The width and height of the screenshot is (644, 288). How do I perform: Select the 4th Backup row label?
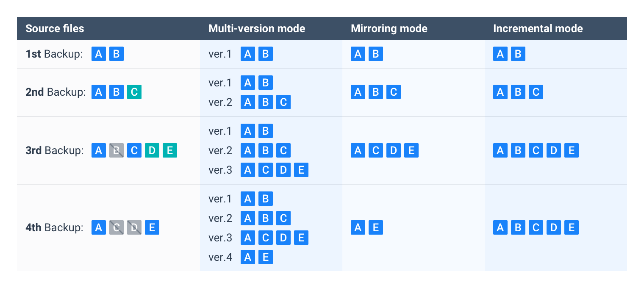click(x=55, y=227)
